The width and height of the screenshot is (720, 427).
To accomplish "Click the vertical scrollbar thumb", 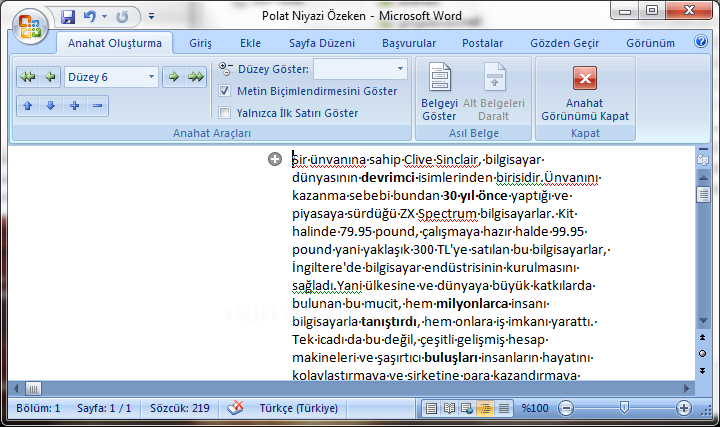I will (703, 195).
